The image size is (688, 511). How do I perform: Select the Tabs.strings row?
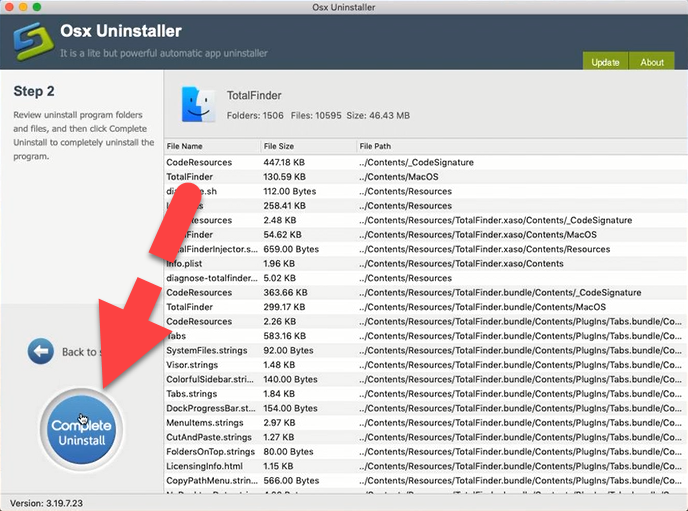426,394
